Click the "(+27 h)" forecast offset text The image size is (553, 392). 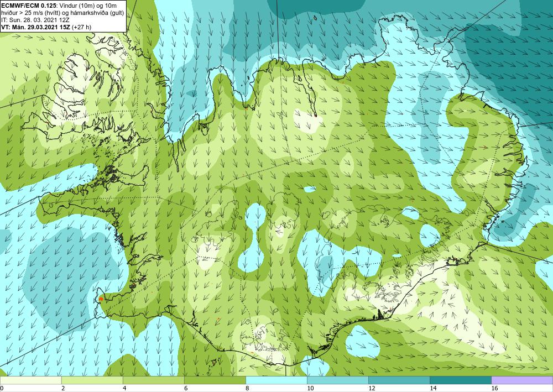click(81, 27)
